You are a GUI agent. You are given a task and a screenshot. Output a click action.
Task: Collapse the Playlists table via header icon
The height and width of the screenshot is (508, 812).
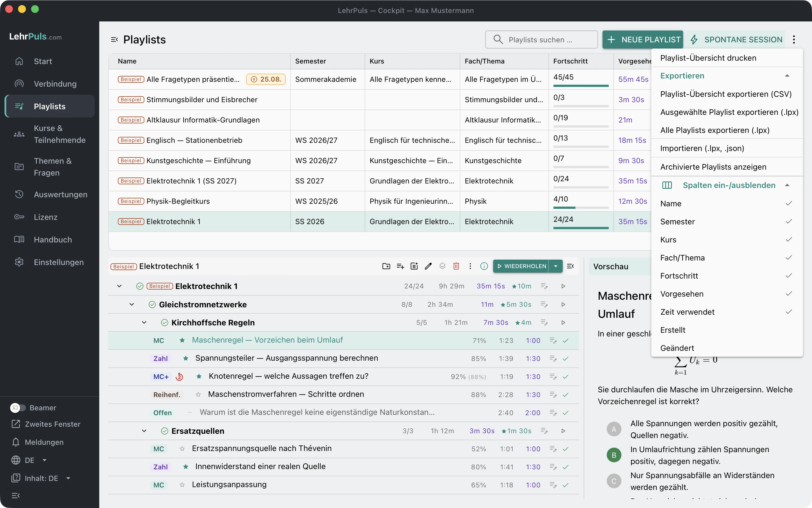coord(114,40)
